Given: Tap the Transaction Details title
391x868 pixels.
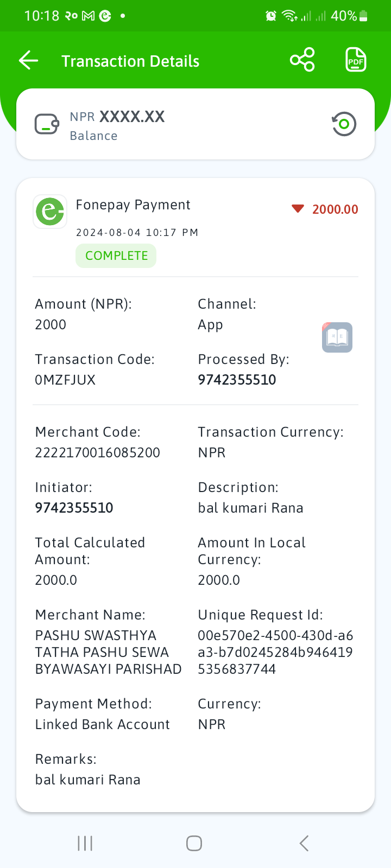Looking at the screenshot, I should point(130,61).
